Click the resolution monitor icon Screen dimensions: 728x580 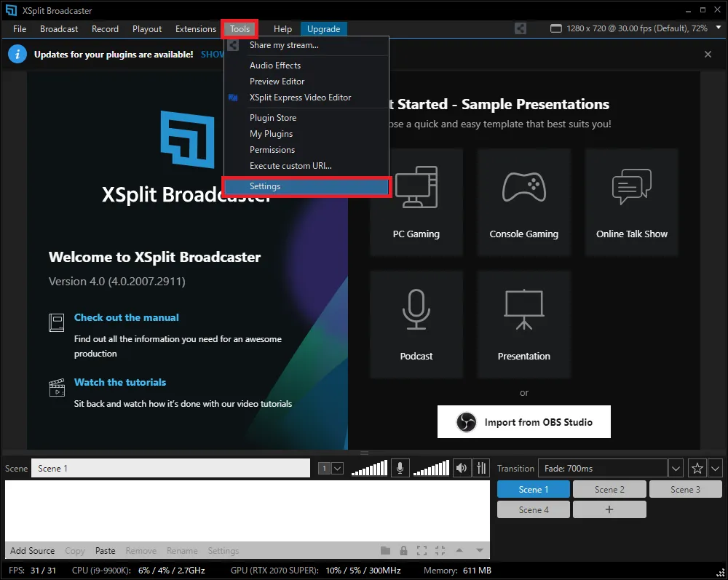(555, 28)
